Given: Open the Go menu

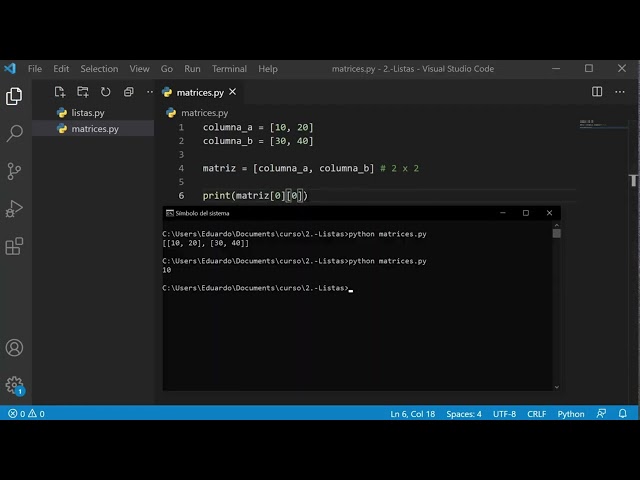Looking at the screenshot, I should click(x=167, y=69).
